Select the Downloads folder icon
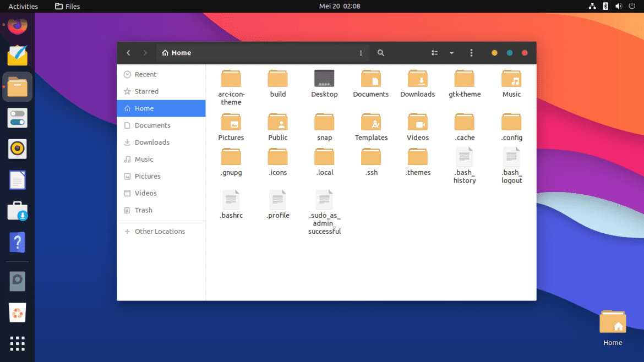This screenshot has height=362, width=644. 417,79
